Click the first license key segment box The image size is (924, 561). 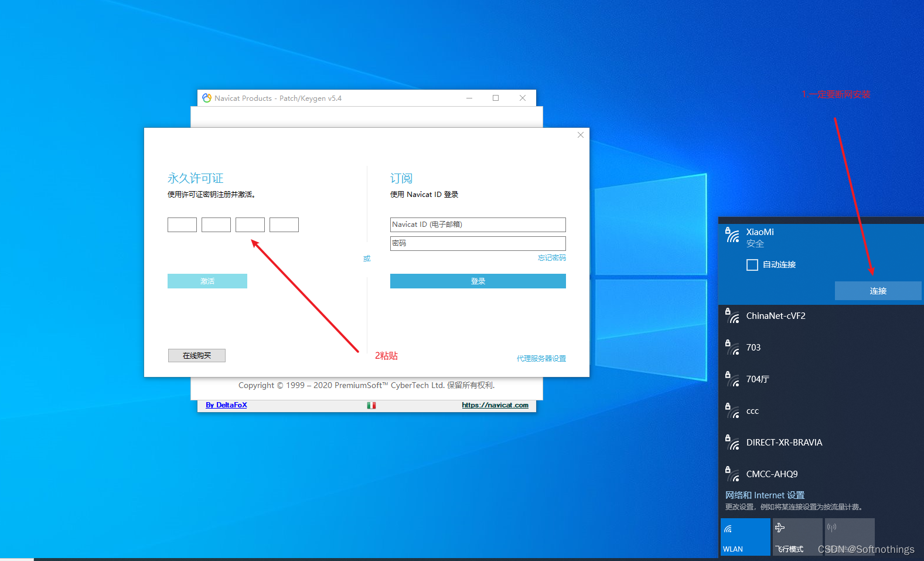coord(182,225)
